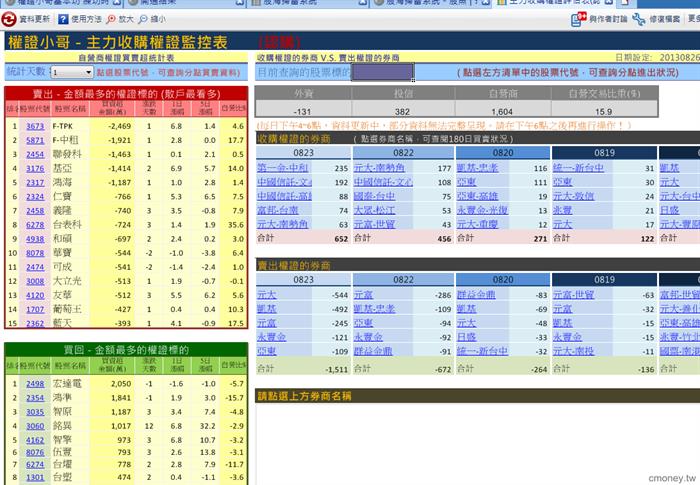Viewport: 700px width, 485px height.
Task: Click the 外資 value -131 cell
Action: coord(303,111)
